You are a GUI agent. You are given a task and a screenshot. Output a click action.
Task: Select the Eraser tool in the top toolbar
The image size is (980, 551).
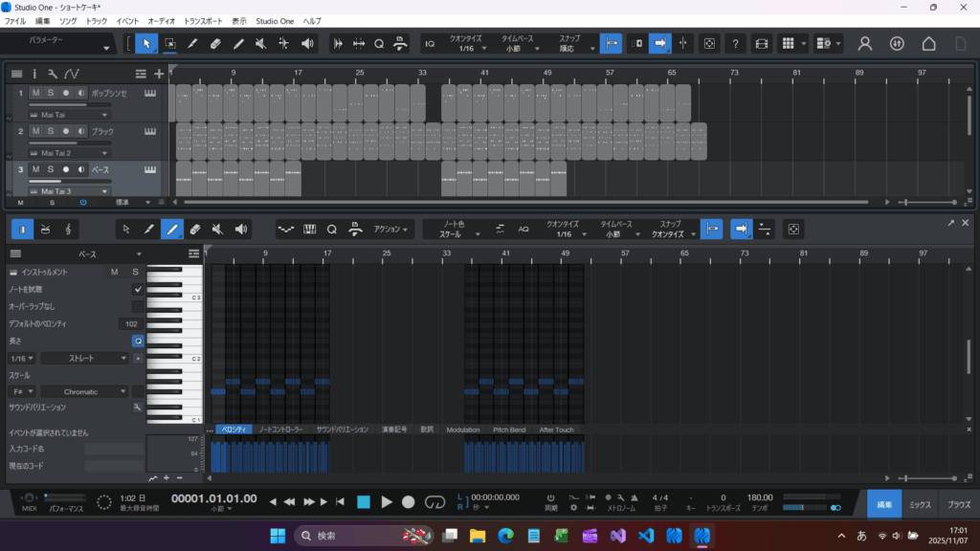coord(215,43)
